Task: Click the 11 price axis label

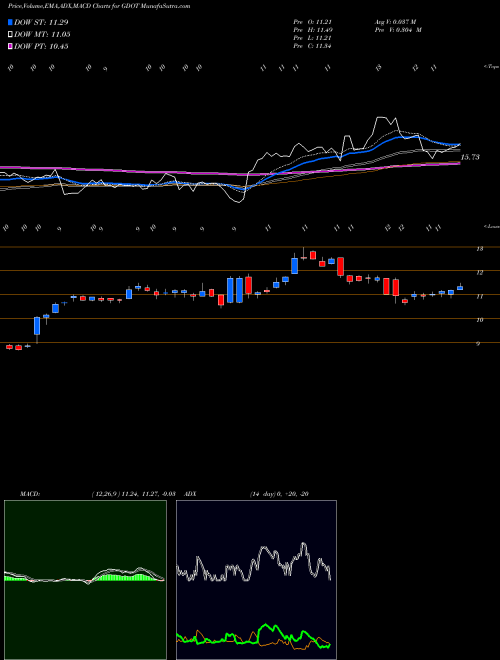Action: pyautogui.click(x=479, y=296)
